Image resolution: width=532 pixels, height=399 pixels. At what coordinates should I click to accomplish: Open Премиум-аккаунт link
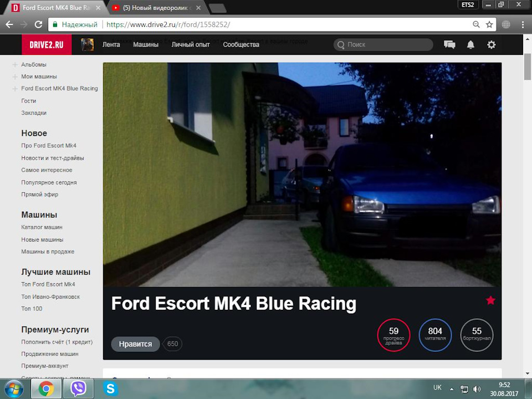[45, 366]
